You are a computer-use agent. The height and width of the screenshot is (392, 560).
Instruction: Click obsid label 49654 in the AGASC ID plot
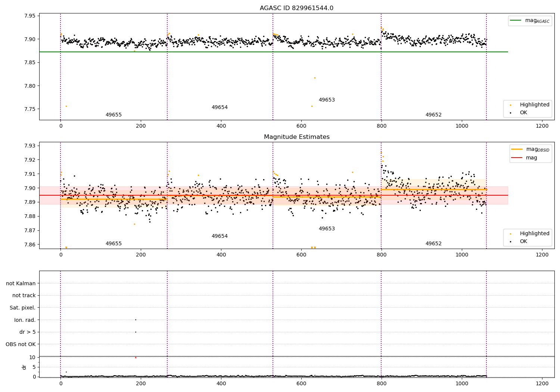[x=220, y=108]
